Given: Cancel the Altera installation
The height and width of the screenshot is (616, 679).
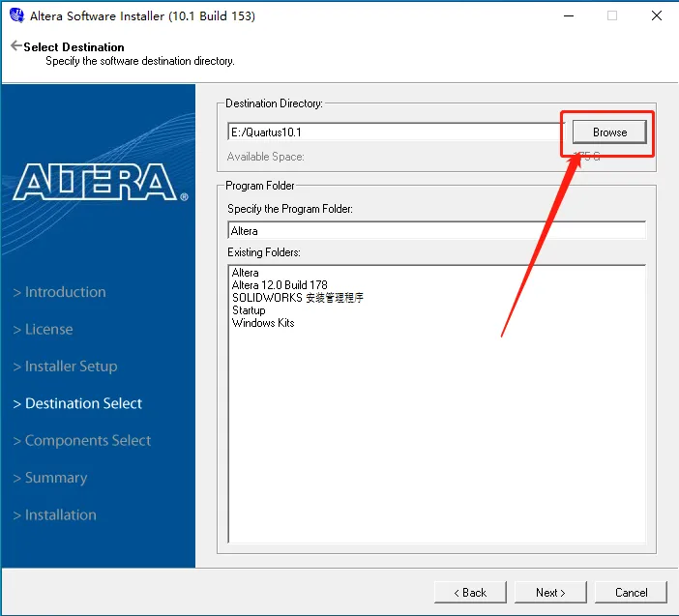Looking at the screenshot, I should pos(631,592).
